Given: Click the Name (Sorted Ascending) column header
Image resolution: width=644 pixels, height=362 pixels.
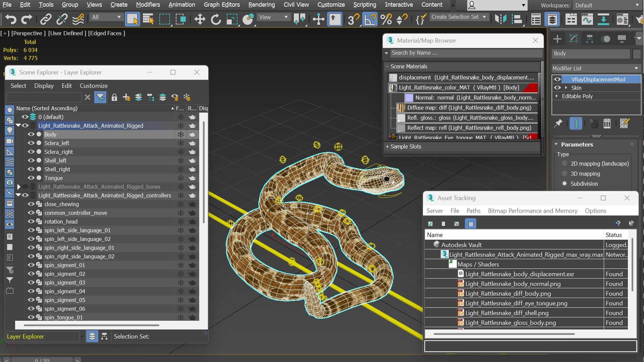Looking at the screenshot, I should click(x=95, y=108).
